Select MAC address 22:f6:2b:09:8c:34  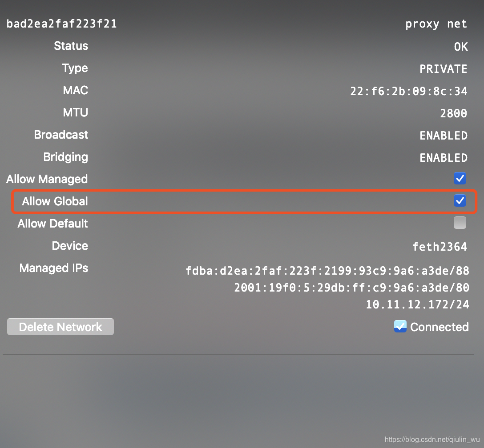tap(409, 91)
